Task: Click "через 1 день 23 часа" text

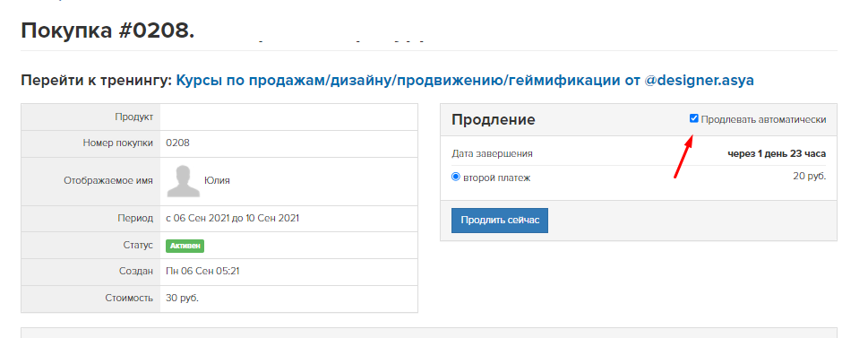Action: pyautogui.click(x=777, y=153)
